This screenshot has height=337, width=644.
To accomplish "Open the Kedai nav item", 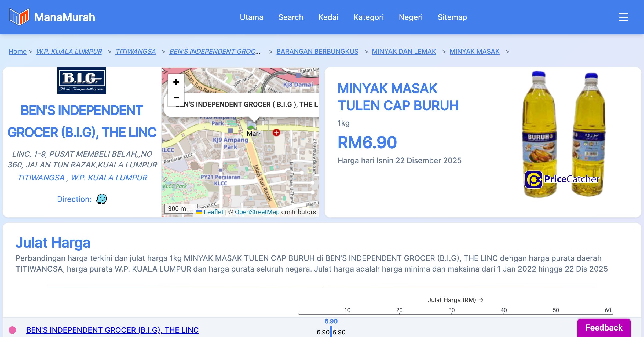I will pos(328,17).
